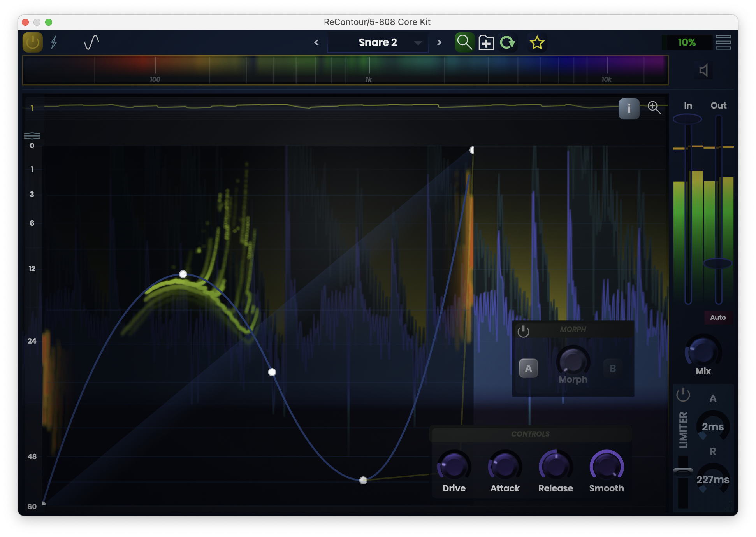Go to the next preset arrow
Viewport: 756px width, 537px height.
pyautogui.click(x=439, y=42)
